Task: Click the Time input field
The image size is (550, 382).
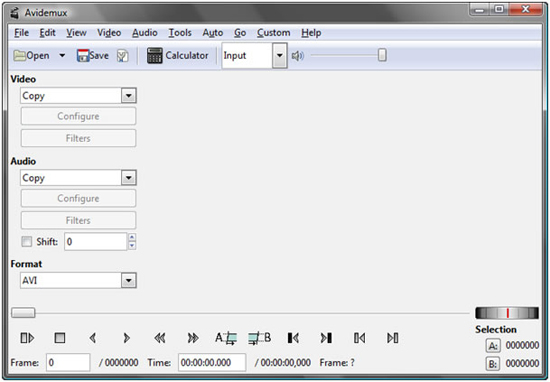Action: (x=212, y=362)
